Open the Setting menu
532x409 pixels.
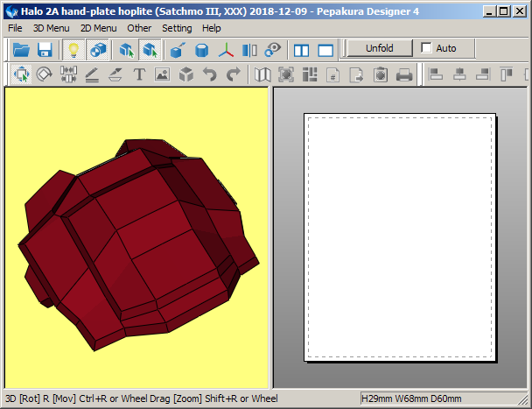click(x=177, y=28)
